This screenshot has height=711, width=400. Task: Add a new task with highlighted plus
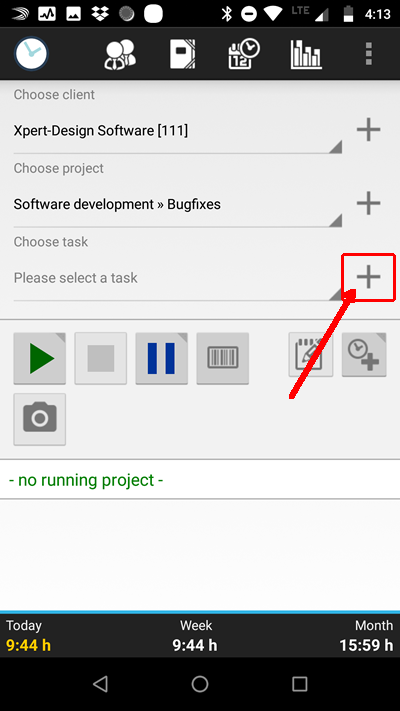[x=368, y=277]
